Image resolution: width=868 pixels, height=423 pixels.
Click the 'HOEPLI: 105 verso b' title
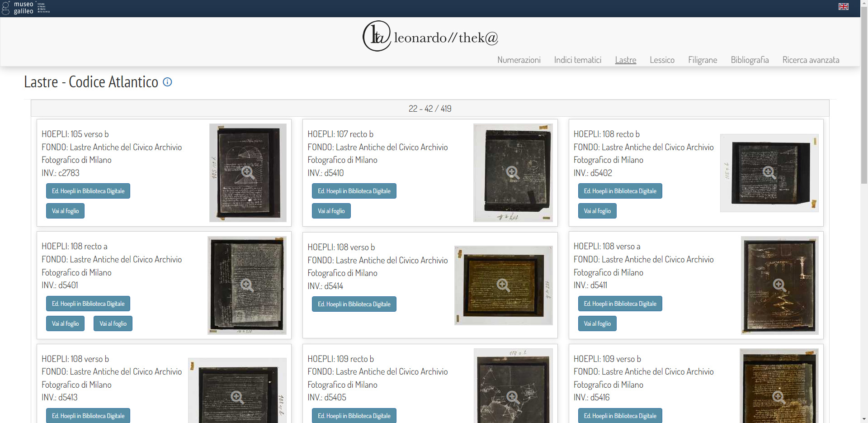75,134
